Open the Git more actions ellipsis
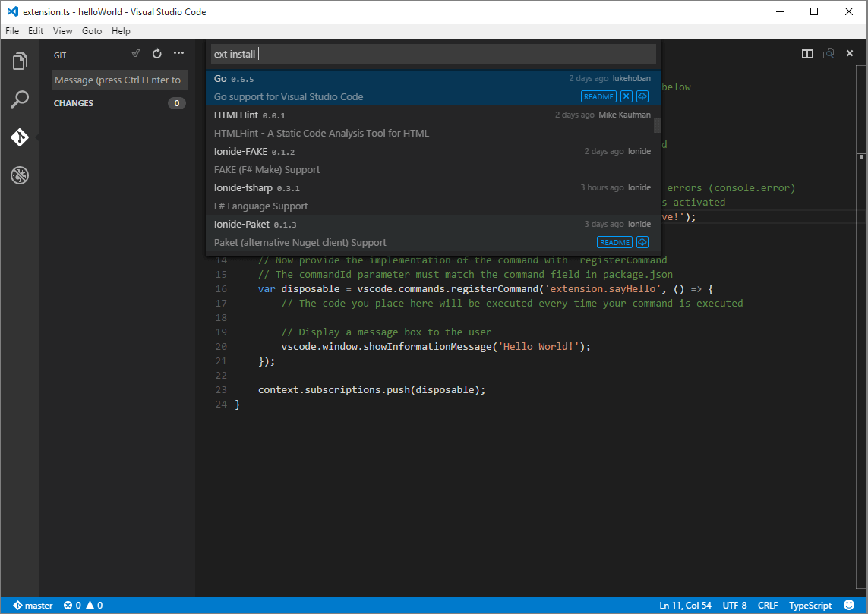The height and width of the screenshot is (614, 868). point(178,53)
